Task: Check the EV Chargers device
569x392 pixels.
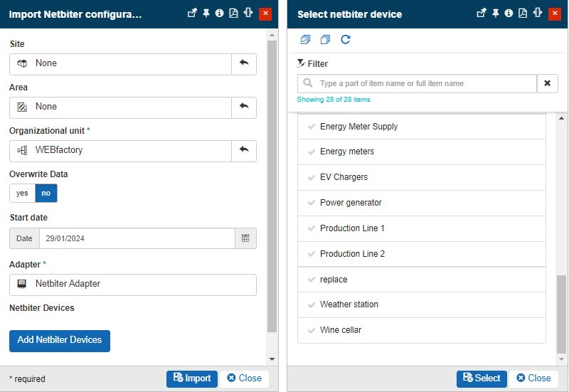Action: [x=312, y=177]
